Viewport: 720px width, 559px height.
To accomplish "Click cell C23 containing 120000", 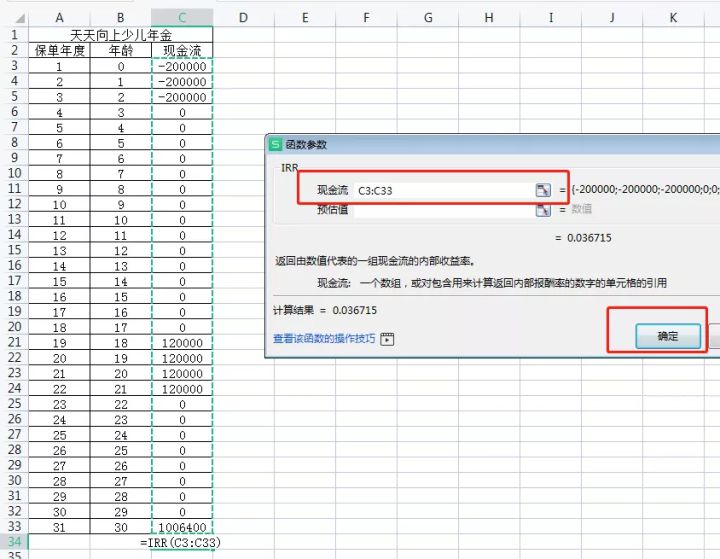I will pyautogui.click(x=182, y=373).
